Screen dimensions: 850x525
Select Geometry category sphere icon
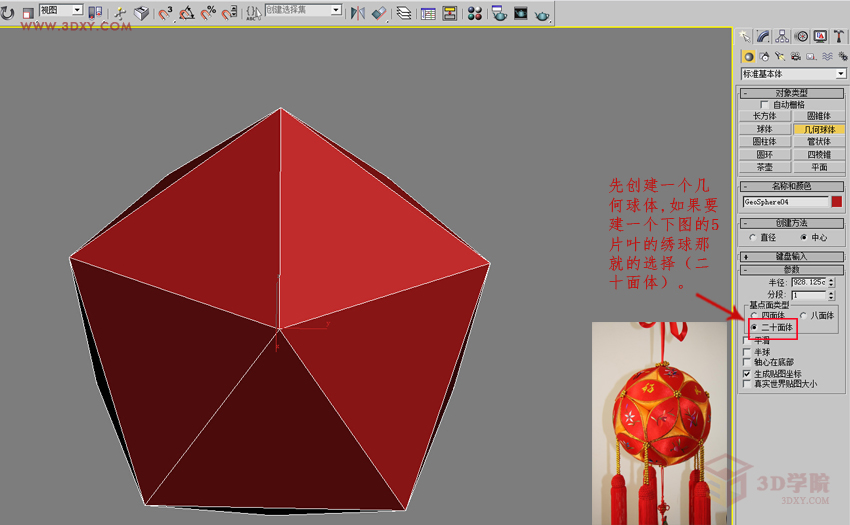click(x=749, y=56)
